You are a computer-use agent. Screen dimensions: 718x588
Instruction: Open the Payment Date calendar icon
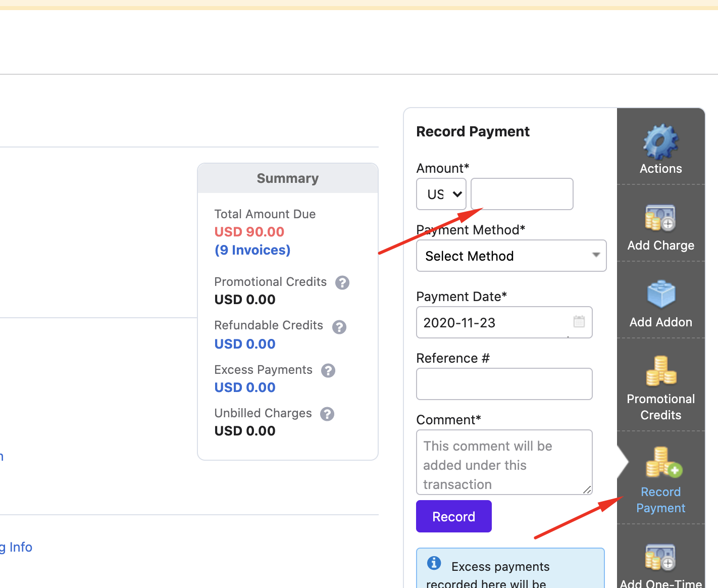point(579,321)
